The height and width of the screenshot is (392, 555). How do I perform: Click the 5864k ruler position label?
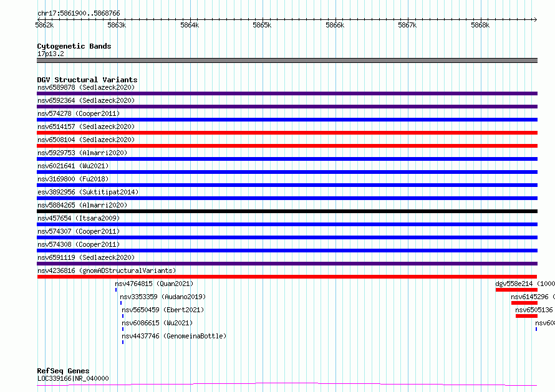190,25
